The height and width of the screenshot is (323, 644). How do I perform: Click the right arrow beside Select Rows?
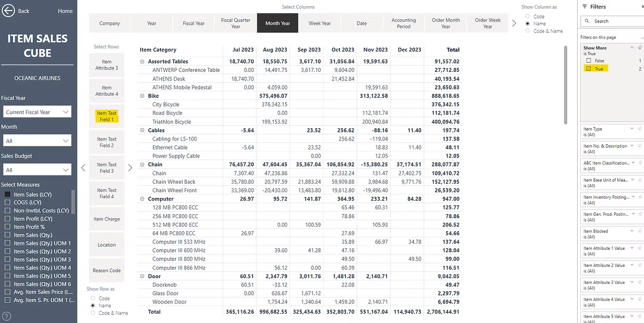pos(130,168)
